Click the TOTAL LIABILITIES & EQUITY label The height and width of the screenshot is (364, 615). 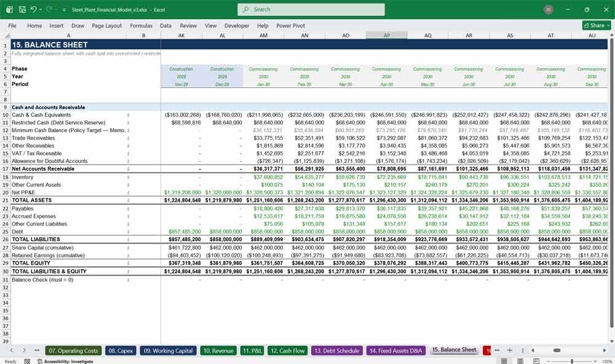coord(49,271)
